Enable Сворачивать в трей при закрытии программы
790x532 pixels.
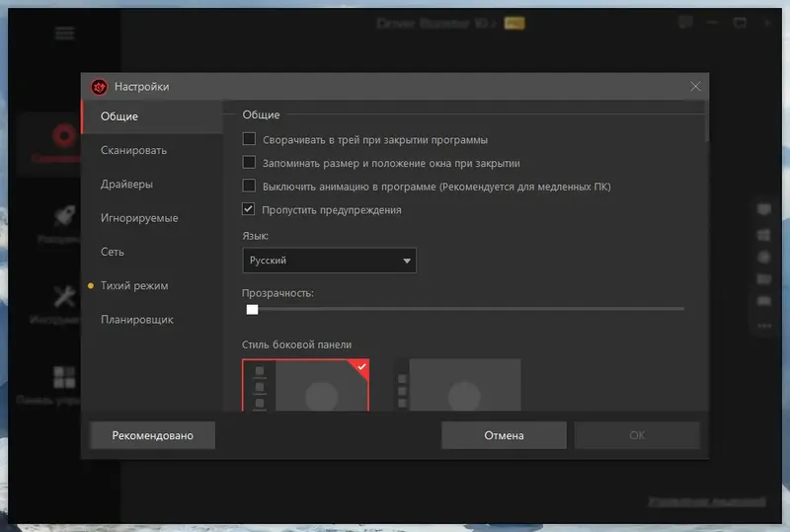tap(249, 138)
